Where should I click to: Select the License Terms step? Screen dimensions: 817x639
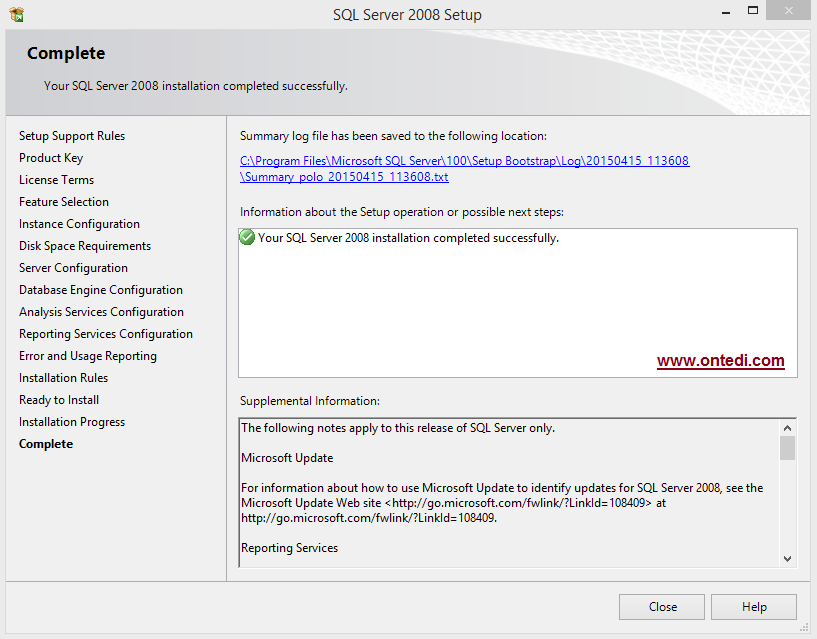tap(56, 180)
